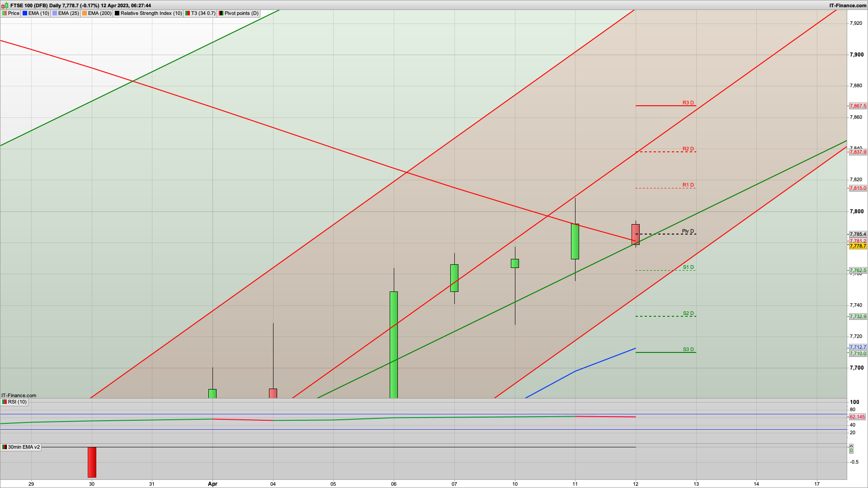The height and width of the screenshot is (488, 868).
Task: Click the candlestick chart icon in title bar
Action: pos(5,5)
